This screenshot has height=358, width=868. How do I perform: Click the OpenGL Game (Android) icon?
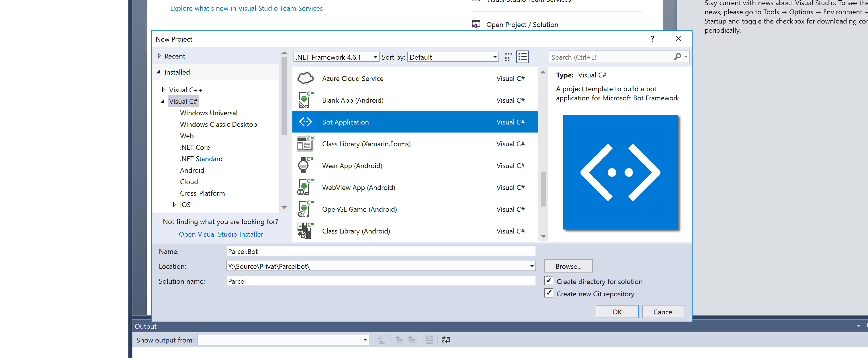304,209
